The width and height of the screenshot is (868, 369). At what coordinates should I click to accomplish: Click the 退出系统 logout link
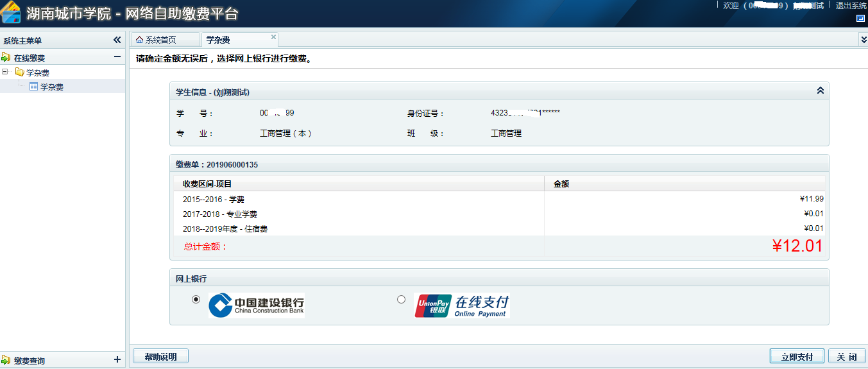click(x=851, y=6)
